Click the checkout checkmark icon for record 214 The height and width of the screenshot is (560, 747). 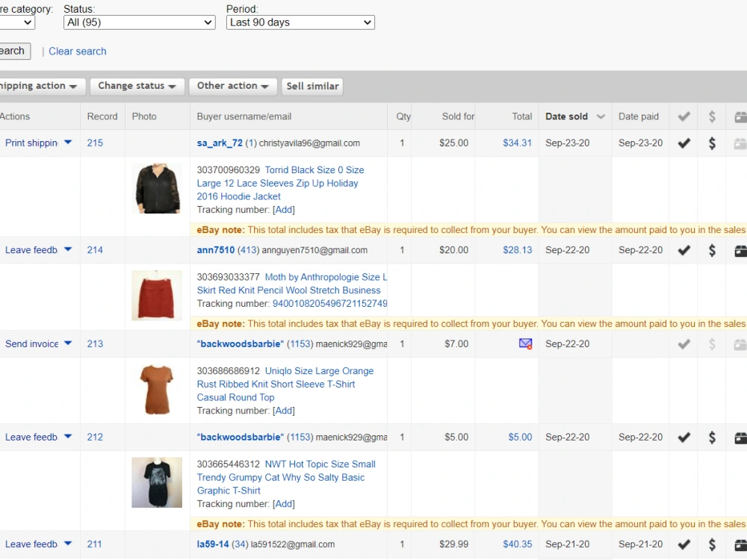[x=684, y=250]
